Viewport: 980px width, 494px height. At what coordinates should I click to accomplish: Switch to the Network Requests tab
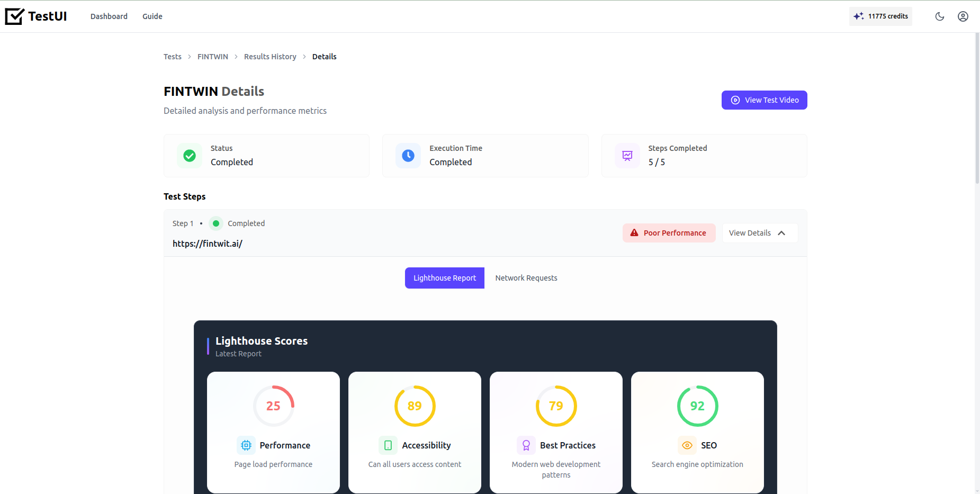(526, 278)
